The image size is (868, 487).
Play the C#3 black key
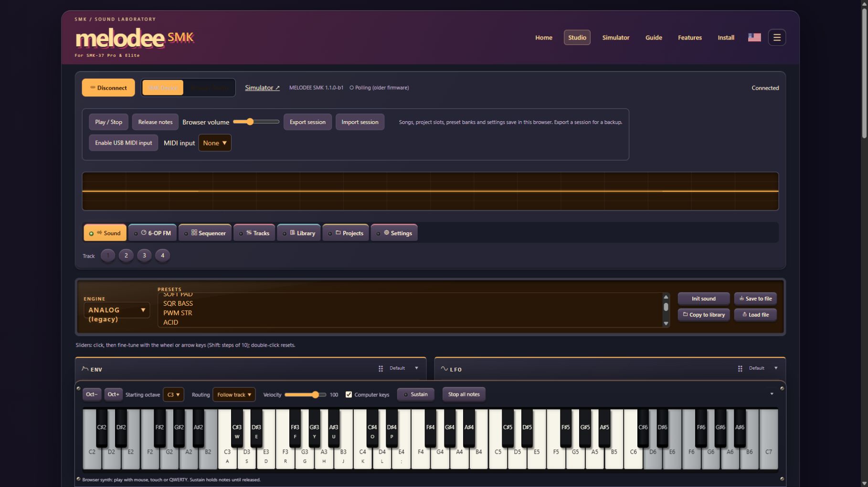[x=237, y=428]
